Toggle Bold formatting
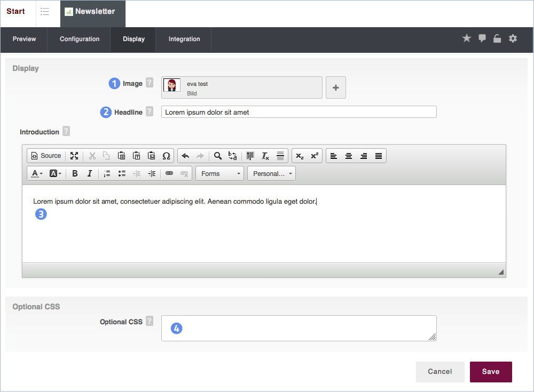 click(75, 173)
